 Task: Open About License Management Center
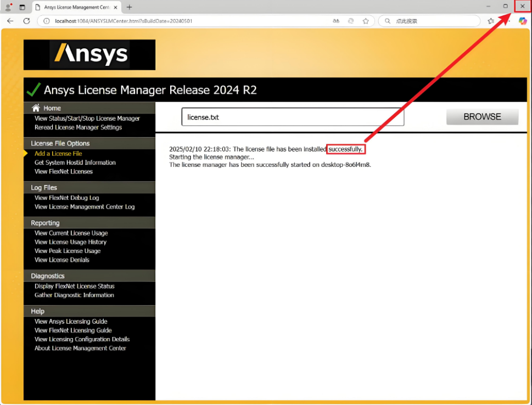tap(80, 348)
